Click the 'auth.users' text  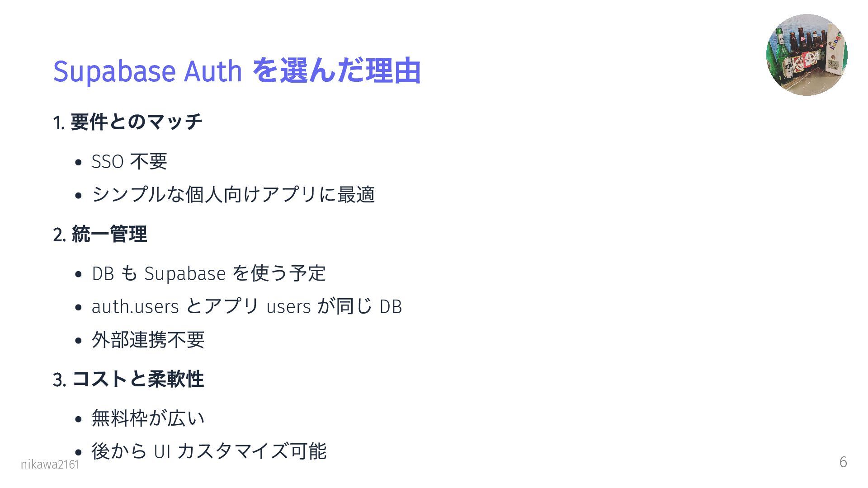[135, 307]
